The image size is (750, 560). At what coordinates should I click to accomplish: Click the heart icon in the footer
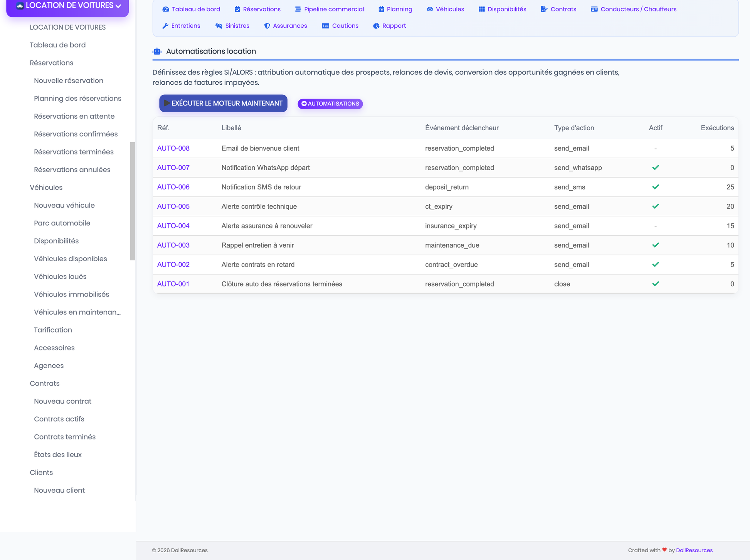(x=664, y=550)
